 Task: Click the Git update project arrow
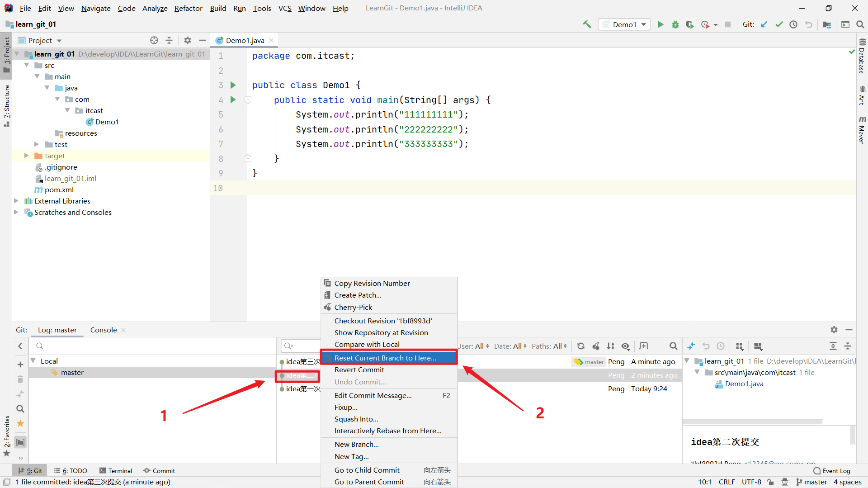[x=764, y=24]
